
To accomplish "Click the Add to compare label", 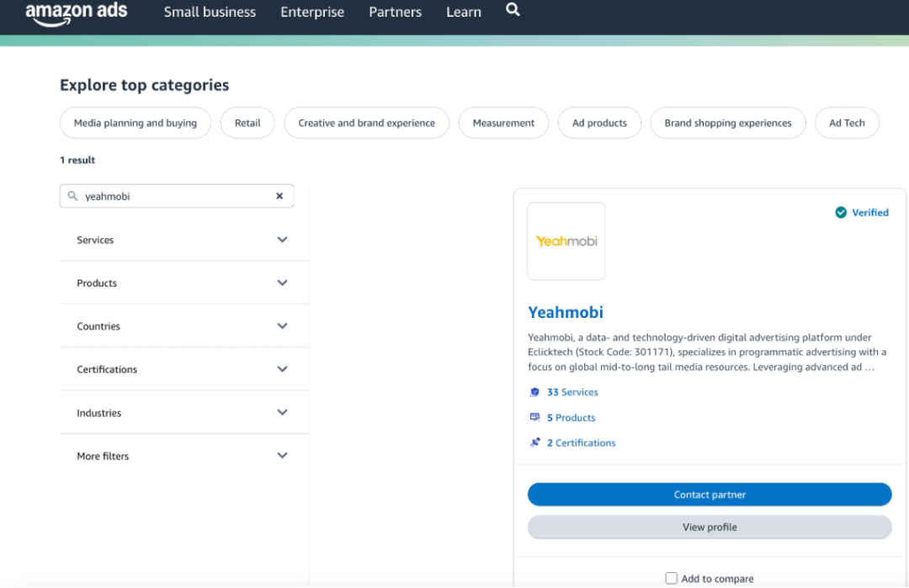I will (718, 579).
